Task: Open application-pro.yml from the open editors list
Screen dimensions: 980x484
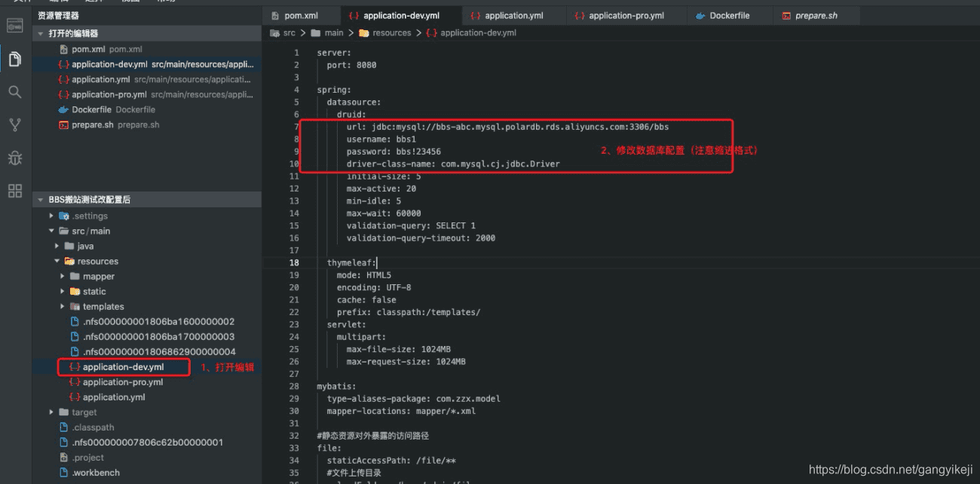Action: click(x=147, y=94)
